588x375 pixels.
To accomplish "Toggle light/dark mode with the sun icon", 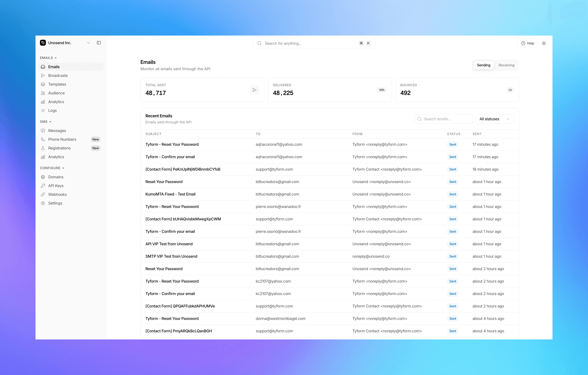I will pyautogui.click(x=544, y=43).
